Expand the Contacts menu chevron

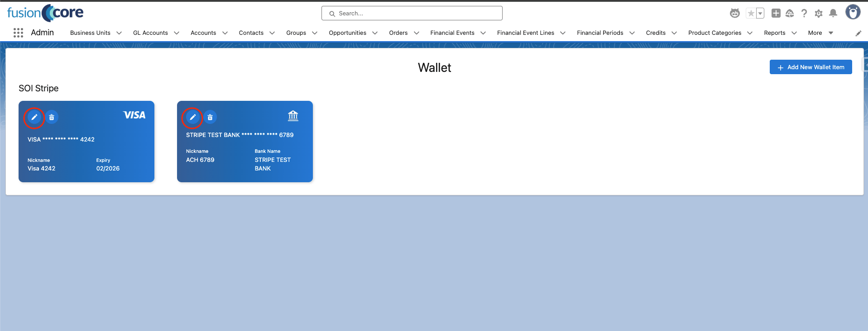tap(272, 33)
